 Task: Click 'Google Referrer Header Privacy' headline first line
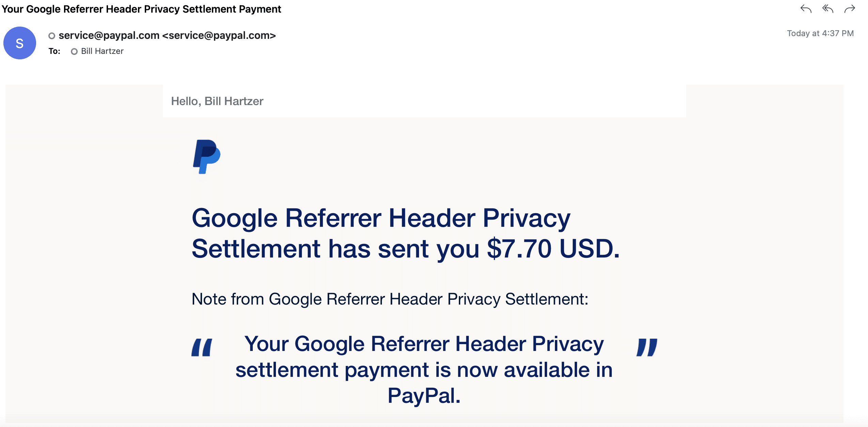pos(381,218)
